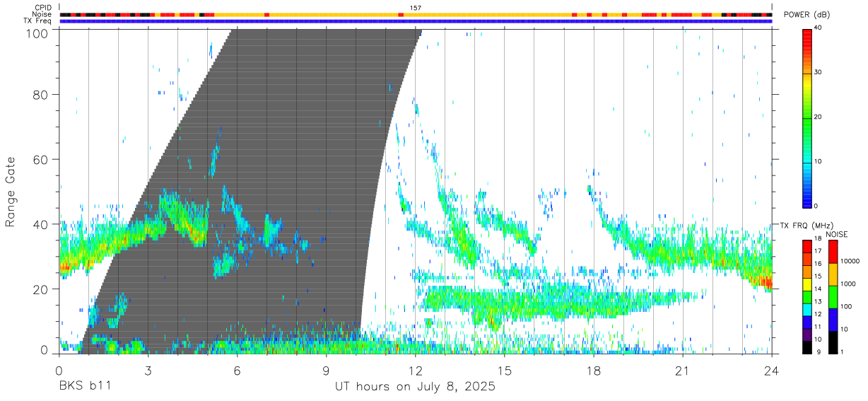Click the power color bar scale

pos(807,117)
